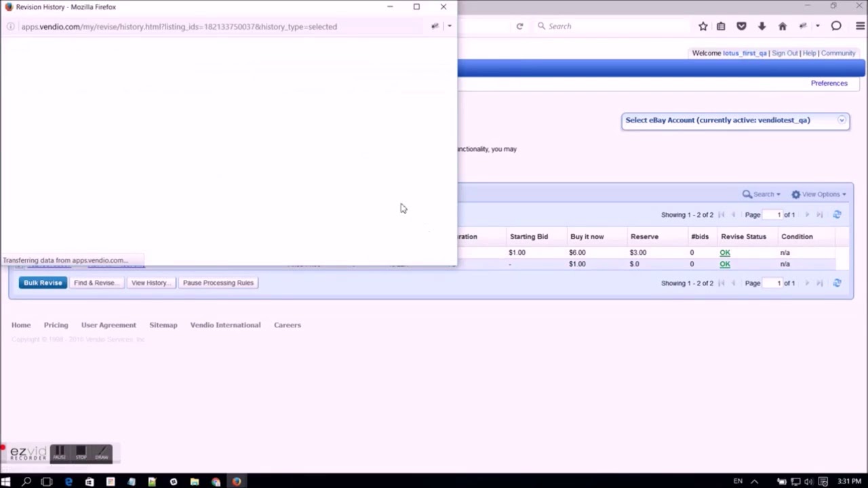Switch to Firefox on the taskbar
This screenshot has width=868, height=488.
coord(237,481)
